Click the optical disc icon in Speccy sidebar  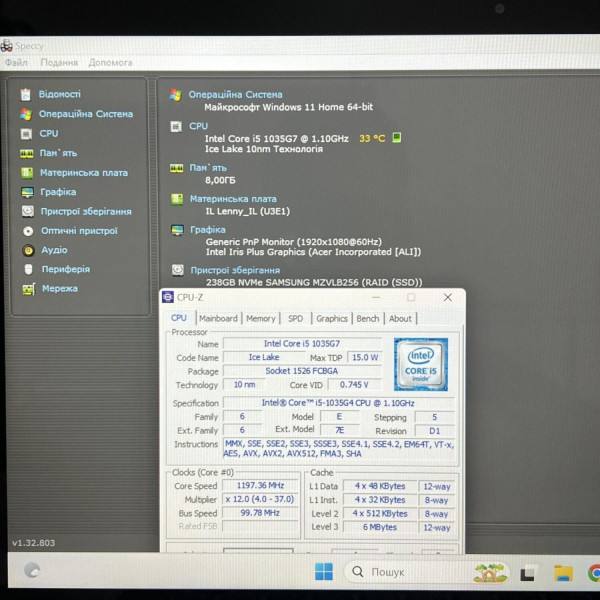click(28, 231)
